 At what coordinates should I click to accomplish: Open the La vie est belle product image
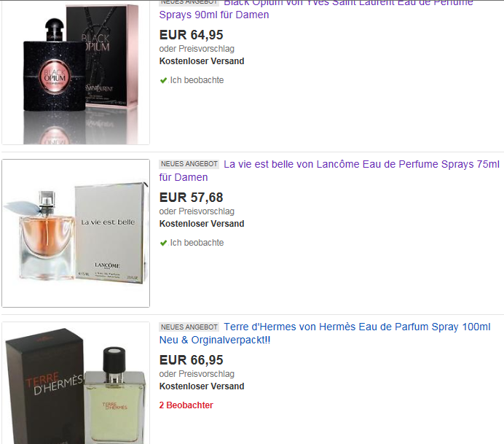pyautogui.click(x=76, y=233)
